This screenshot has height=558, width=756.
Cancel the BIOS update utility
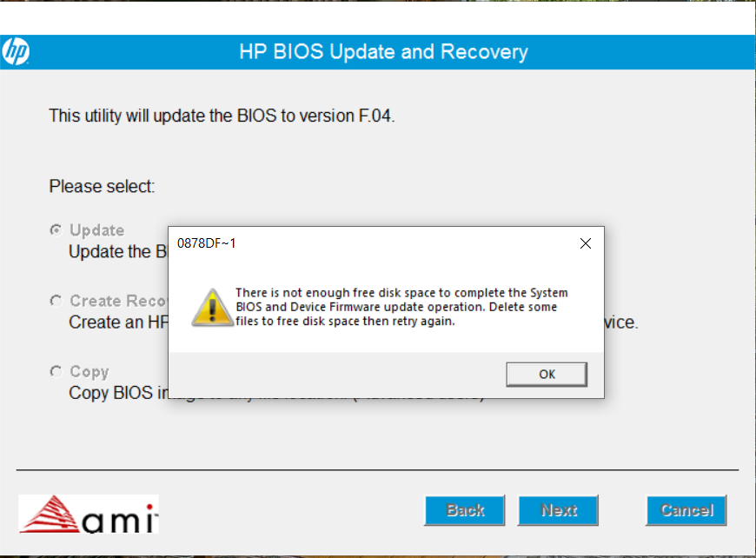pos(686,510)
